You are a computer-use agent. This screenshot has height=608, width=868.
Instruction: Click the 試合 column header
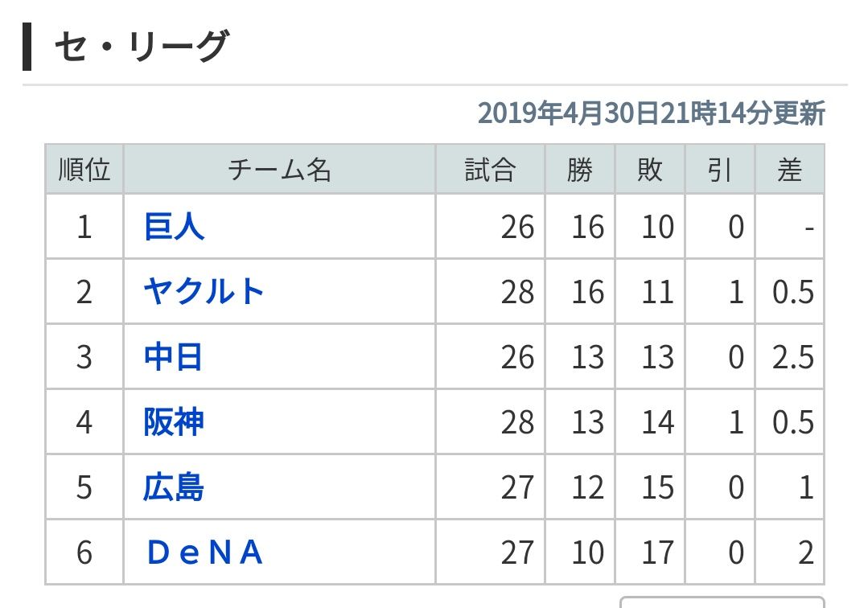pos(490,170)
